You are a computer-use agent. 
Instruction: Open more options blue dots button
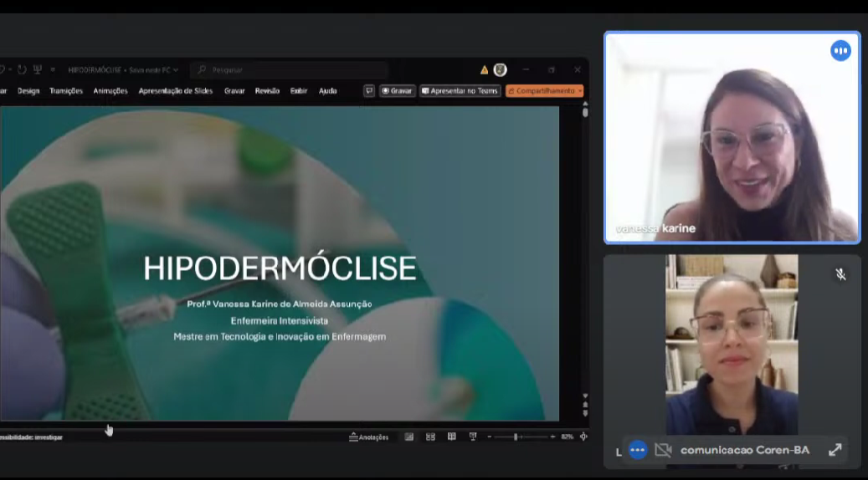638,450
